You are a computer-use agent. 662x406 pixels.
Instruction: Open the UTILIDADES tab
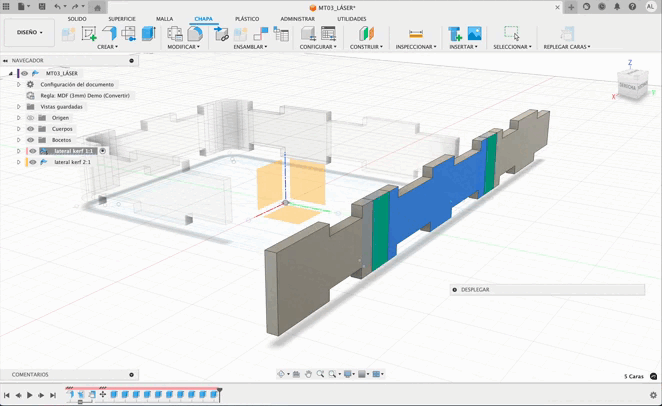[351, 19]
